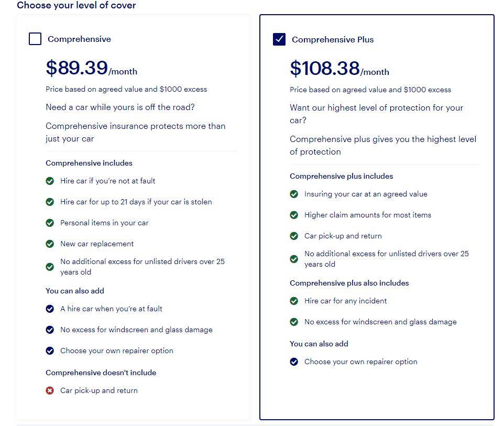Click the $89.39/month Comprehensive price
504x426 pixels.
pyautogui.click(x=92, y=68)
